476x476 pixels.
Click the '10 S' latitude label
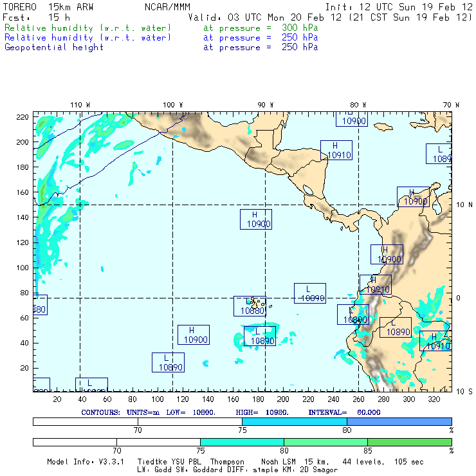[464, 392]
